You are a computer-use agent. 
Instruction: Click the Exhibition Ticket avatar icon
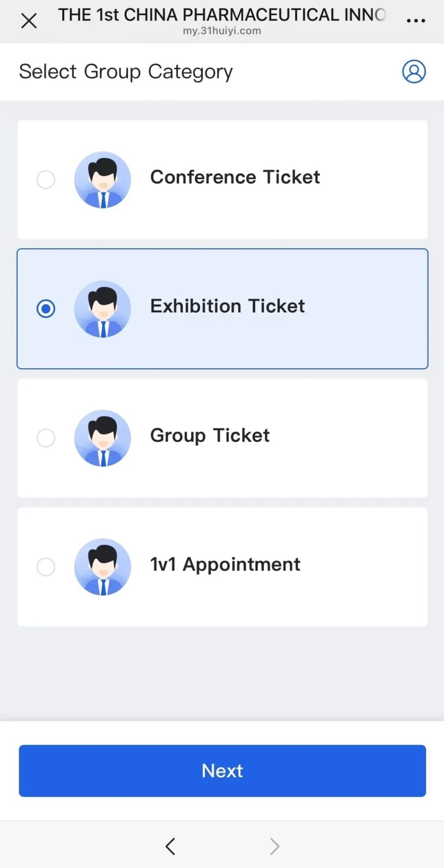(103, 309)
